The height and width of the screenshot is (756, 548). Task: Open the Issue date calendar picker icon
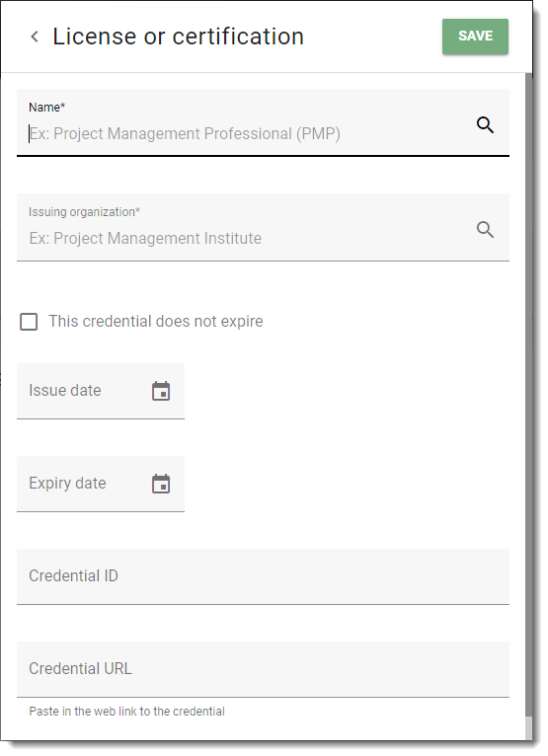click(161, 391)
